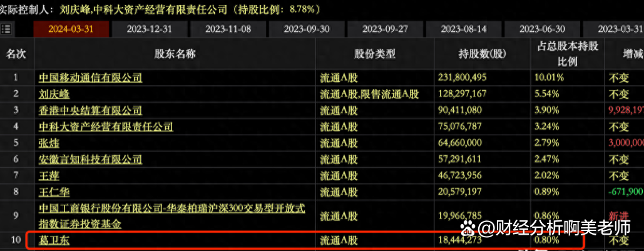Select the 2023-09-27 date tab

click(385, 29)
